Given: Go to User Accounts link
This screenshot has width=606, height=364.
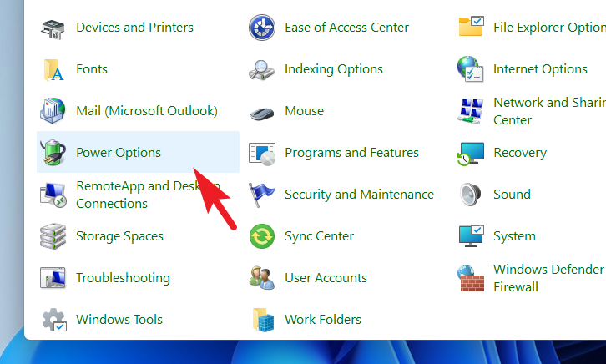Looking at the screenshot, I should click(326, 278).
